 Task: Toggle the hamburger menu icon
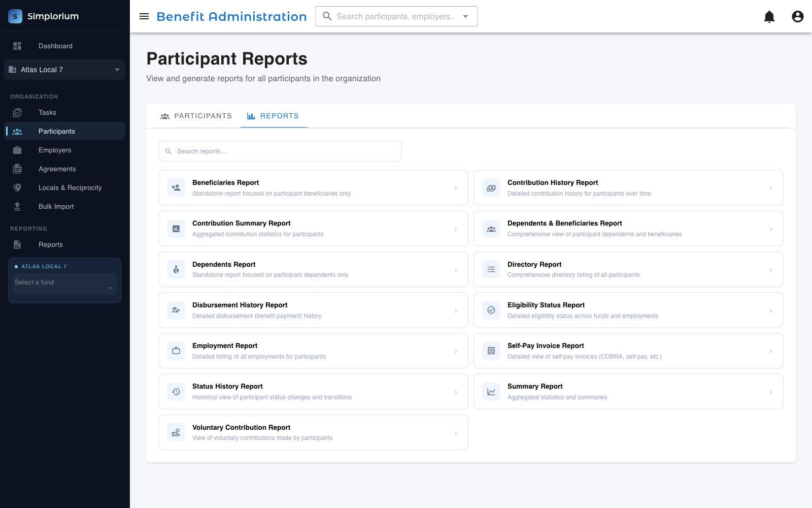(x=144, y=16)
